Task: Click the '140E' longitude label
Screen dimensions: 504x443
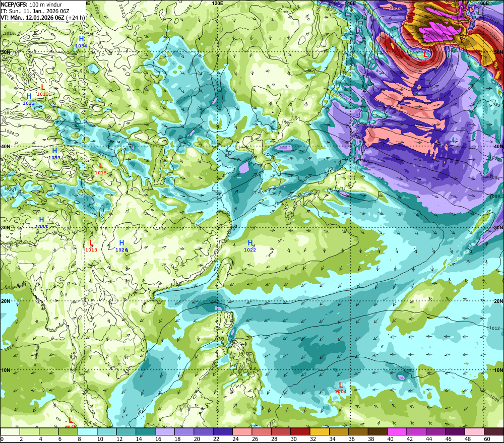Action: pos(350,3)
